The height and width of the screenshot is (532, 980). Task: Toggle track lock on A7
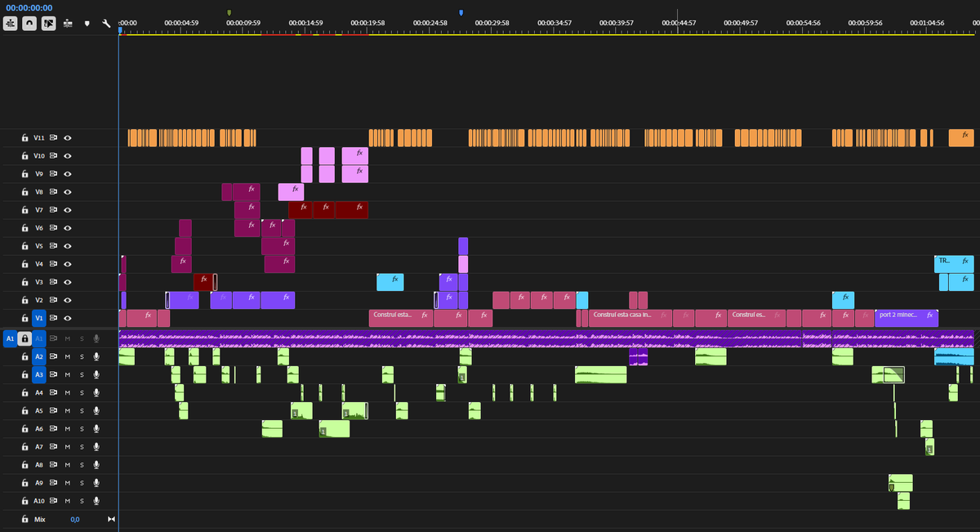pos(25,446)
